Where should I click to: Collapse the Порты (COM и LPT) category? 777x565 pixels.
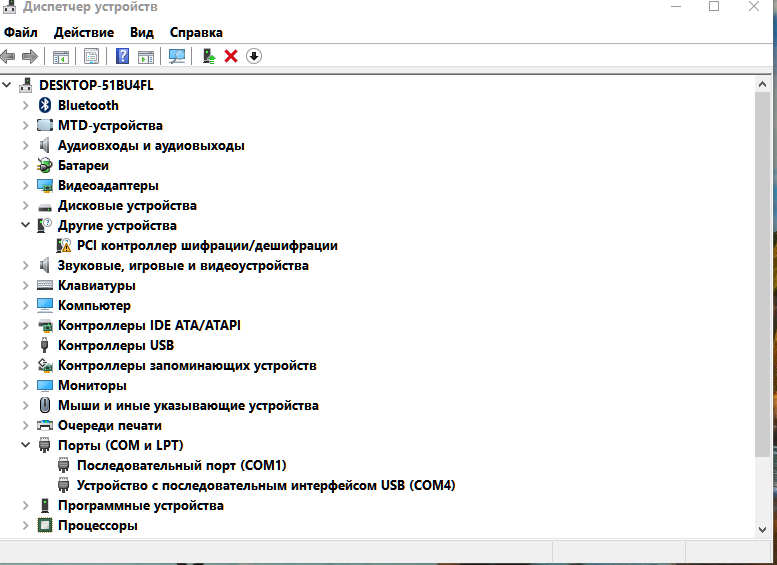(x=26, y=445)
